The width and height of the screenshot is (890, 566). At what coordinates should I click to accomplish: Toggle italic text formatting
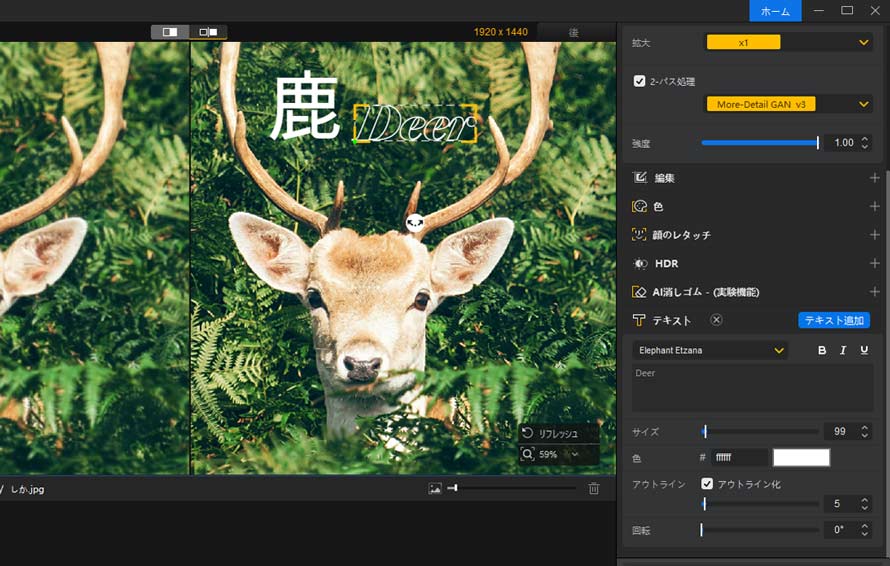click(x=843, y=350)
